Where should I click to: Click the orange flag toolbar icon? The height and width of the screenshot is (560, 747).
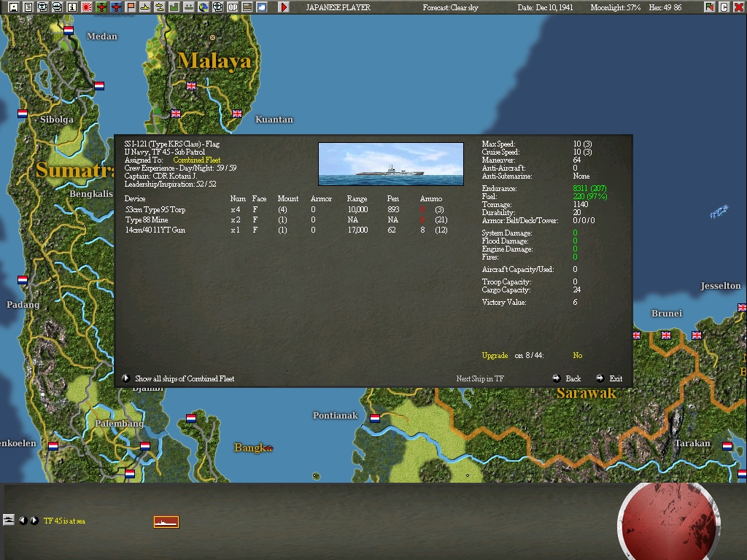(x=130, y=7)
